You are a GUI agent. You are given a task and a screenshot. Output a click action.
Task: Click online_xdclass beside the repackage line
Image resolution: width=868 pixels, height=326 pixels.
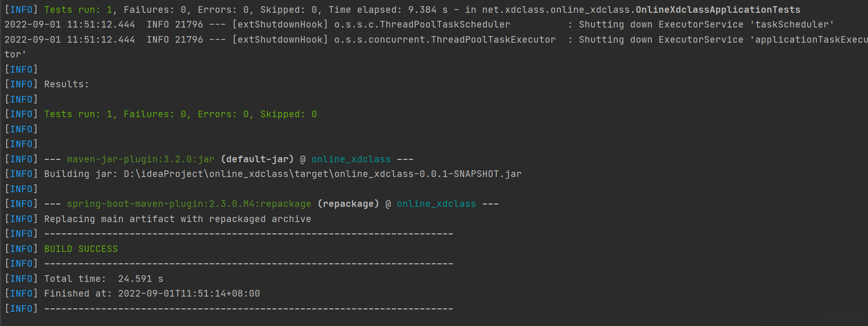click(436, 204)
